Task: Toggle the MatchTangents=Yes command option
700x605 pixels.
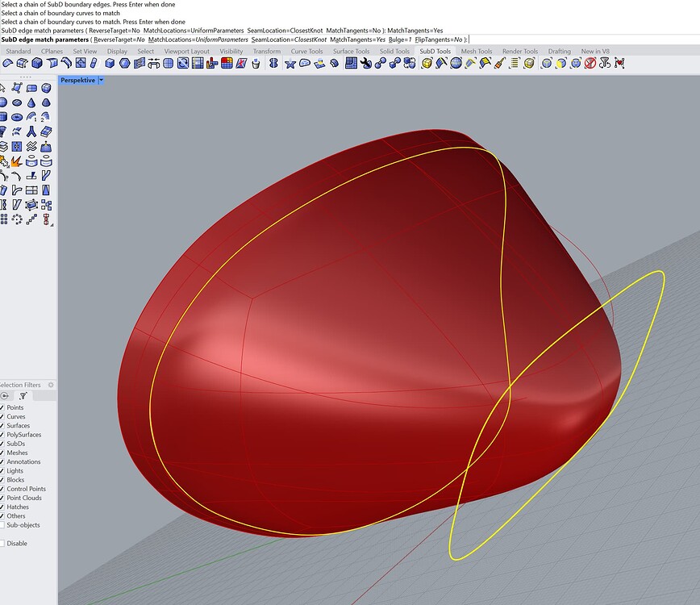Action: [360, 39]
